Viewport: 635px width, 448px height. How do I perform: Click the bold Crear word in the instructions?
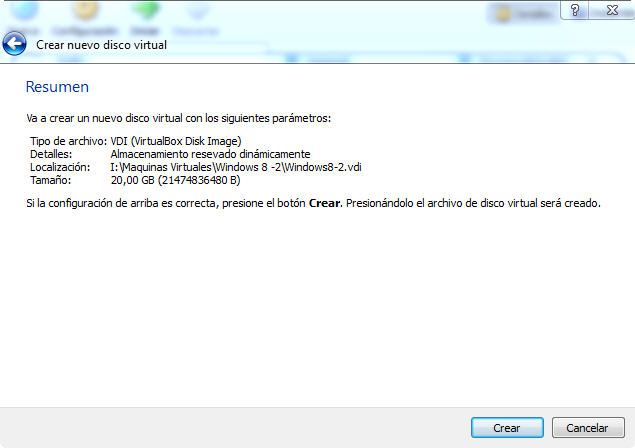(325, 203)
